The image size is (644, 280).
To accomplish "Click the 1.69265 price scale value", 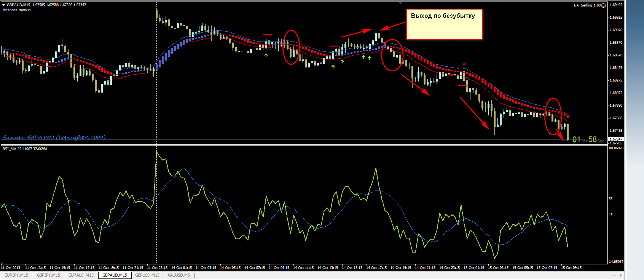I will pyautogui.click(x=616, y=18).
